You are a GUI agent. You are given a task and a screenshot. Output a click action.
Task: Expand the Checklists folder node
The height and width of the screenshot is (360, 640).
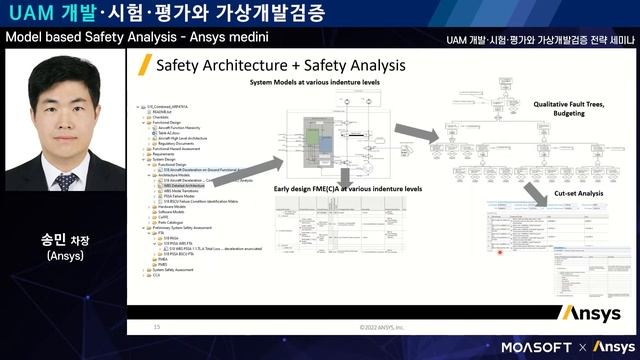[x=144, y=117]
